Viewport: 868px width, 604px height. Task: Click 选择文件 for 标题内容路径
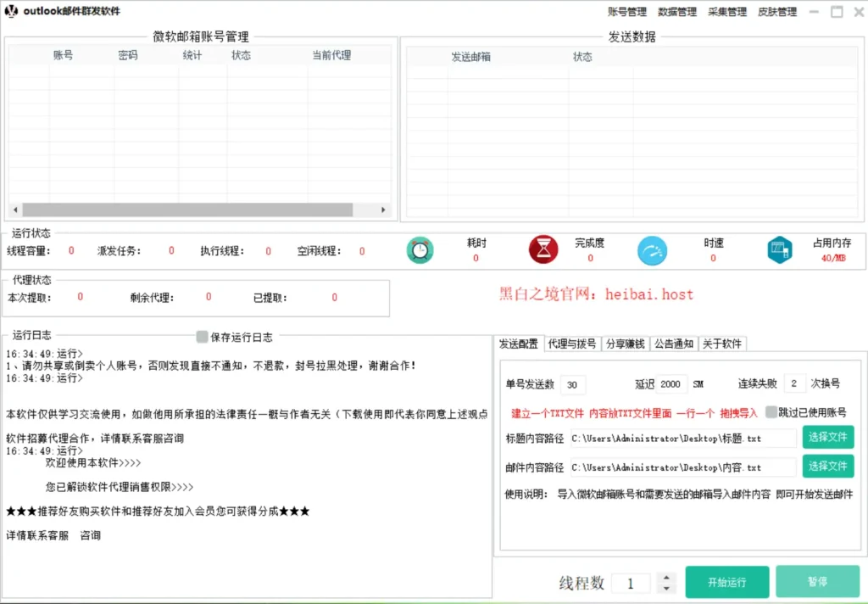(x=827, y=437)
